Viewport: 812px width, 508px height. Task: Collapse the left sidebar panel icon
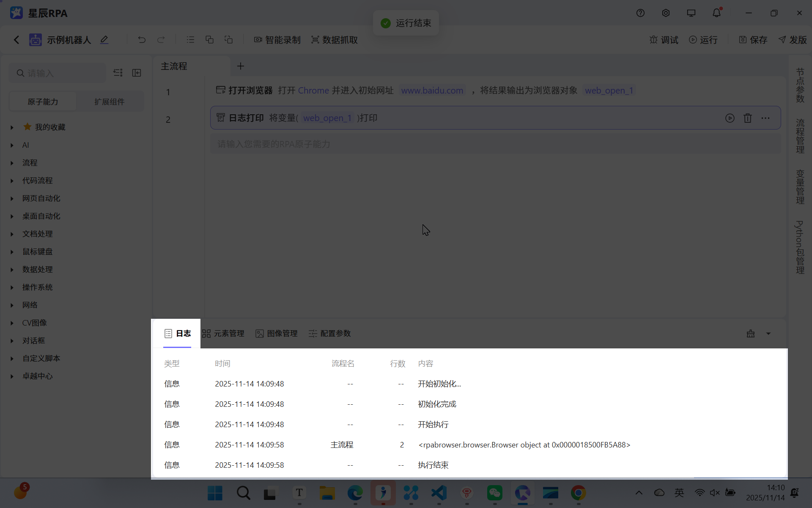point(137,73)
